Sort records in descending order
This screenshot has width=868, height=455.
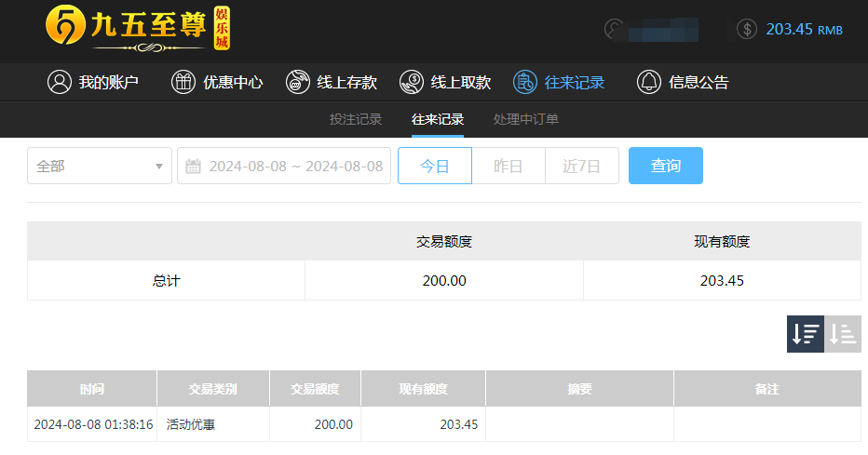coord(805,334)
